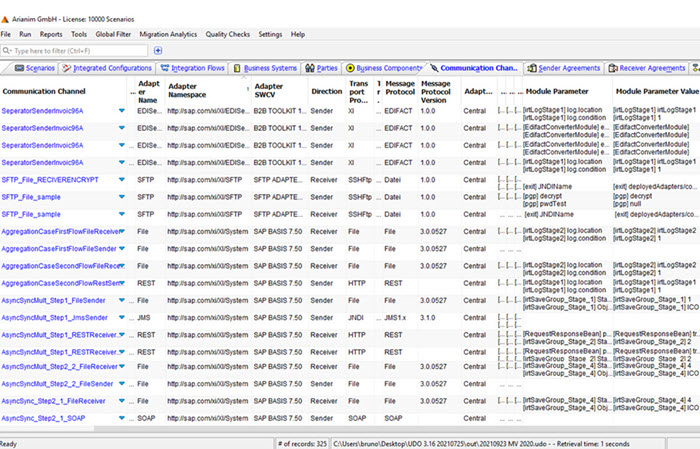Expand dropdown arrow for AggregationCaseFirstFlowFileSender
Viewport: 700px width, 449px height.
(x=121, y=249)
